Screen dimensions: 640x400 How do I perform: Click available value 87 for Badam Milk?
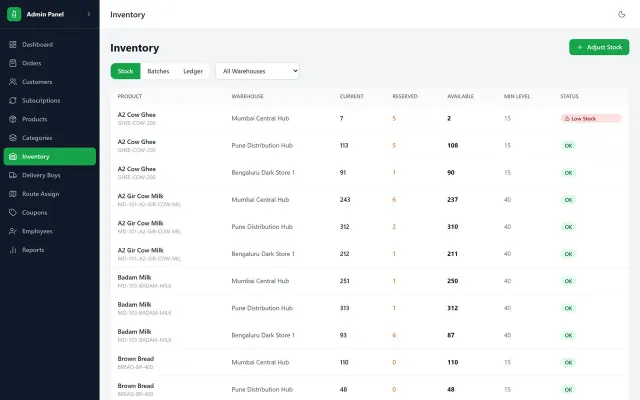[x=451, y=335]
